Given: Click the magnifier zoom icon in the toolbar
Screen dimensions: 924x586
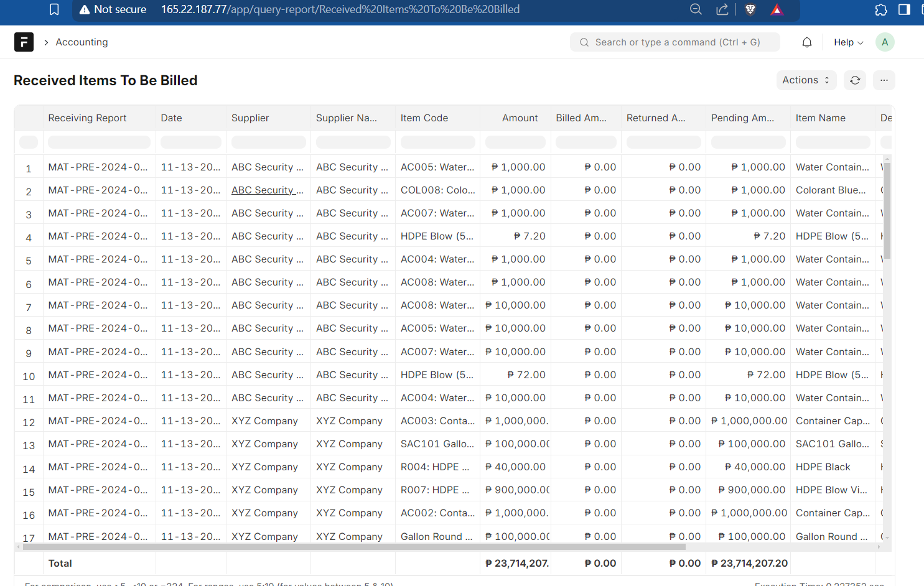Looking at the screenshot, I should click(x=696, y=10).
